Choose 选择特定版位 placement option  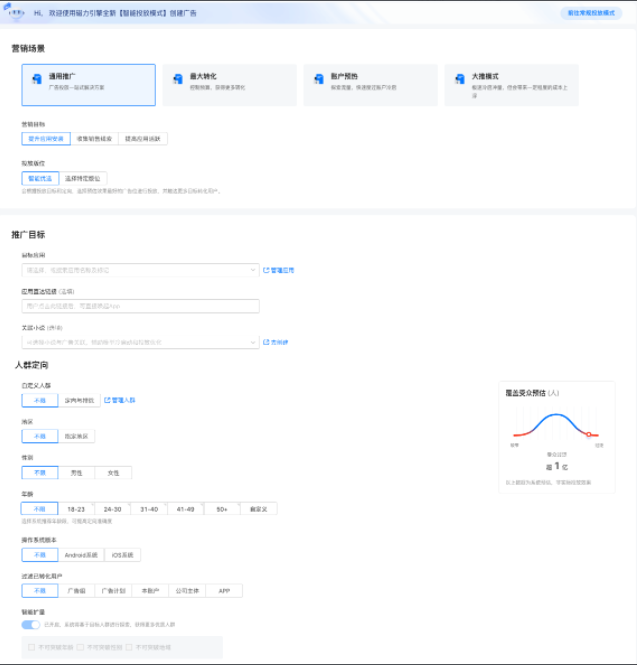[83, 179]
